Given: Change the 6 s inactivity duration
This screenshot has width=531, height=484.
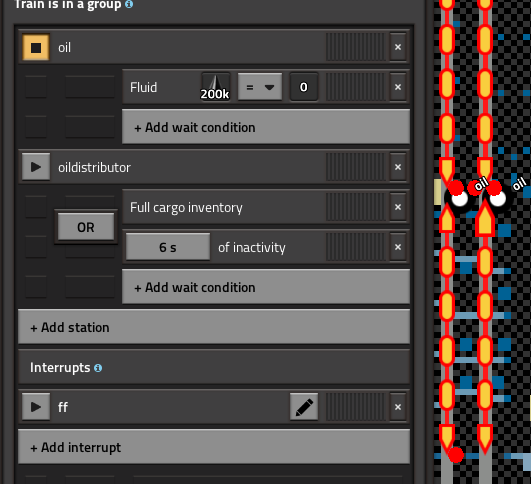Looking at the screenshot, I should click(168, 247).
